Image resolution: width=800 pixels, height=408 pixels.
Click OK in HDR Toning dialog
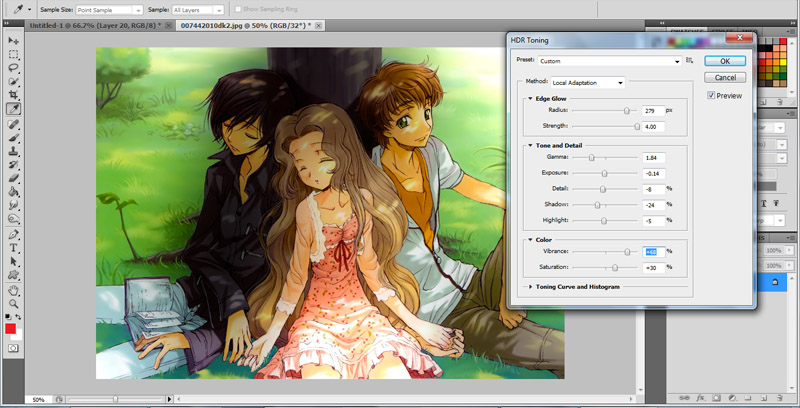(726, 61)
